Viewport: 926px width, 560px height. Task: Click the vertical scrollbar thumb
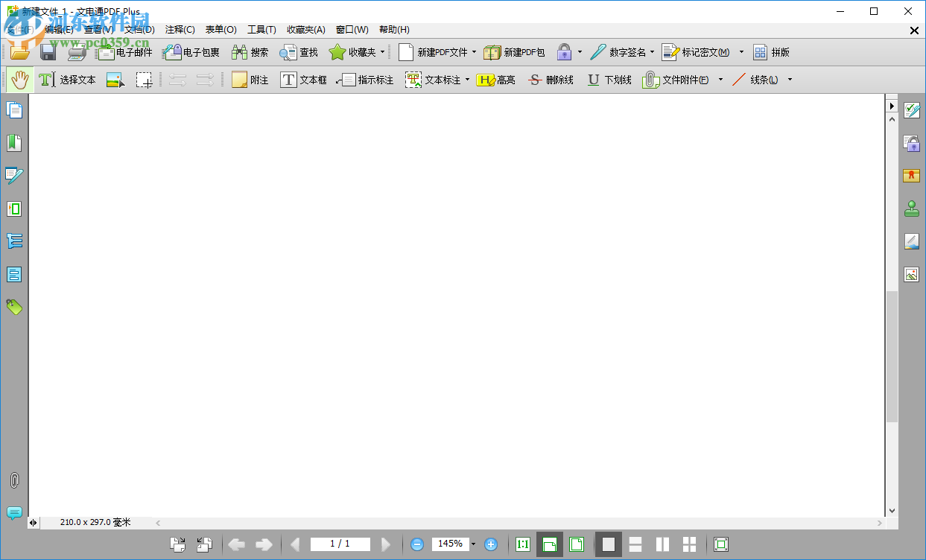(x=892, y=357)
